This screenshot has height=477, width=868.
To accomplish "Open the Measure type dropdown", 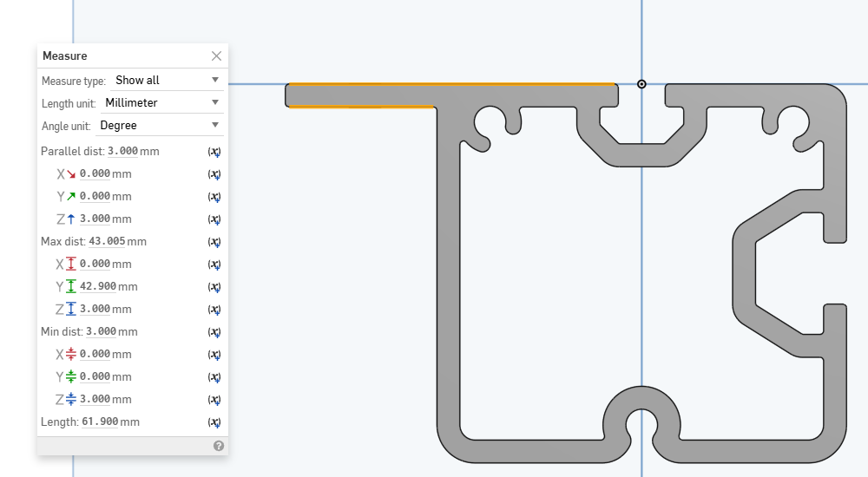I will click(x=167, y=80).
